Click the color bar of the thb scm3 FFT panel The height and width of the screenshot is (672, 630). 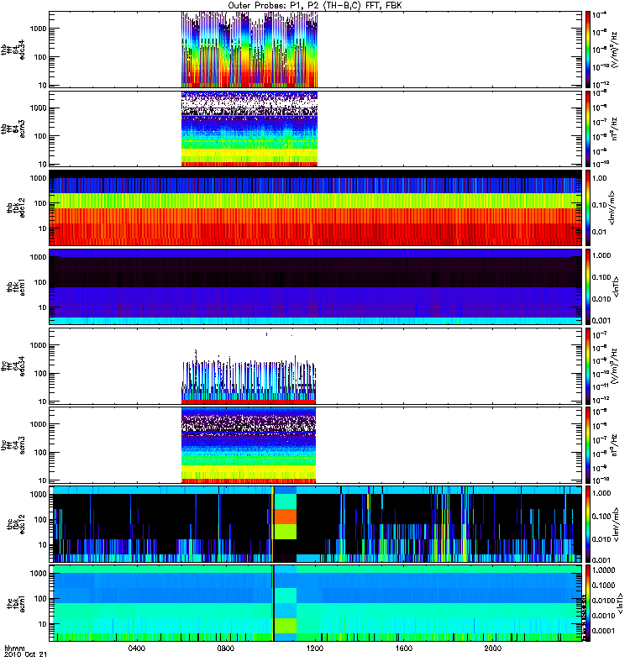click(588, 129)
